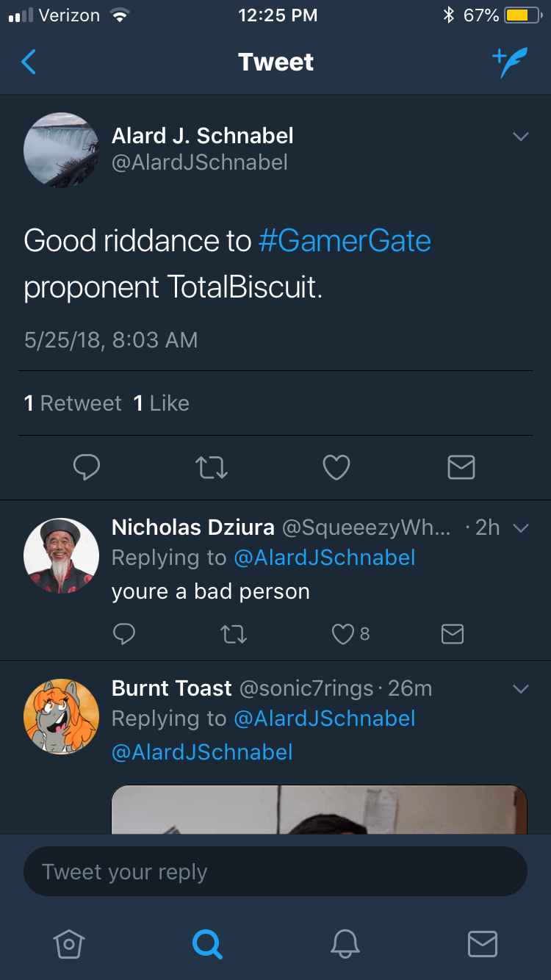
Task: View the 1 Retweet list
Action: click(73, 403)
